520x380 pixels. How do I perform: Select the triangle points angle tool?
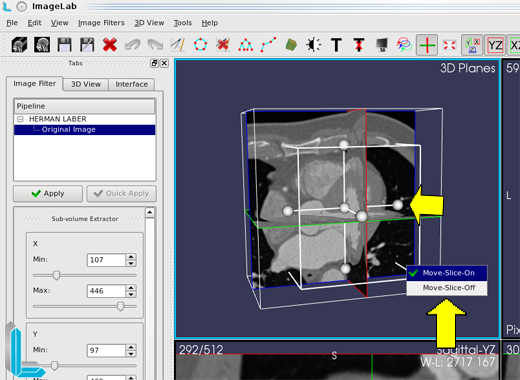pos(246,45)
